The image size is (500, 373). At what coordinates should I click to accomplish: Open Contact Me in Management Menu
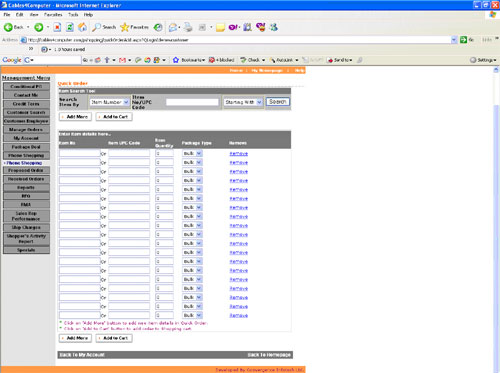(26, 95)
